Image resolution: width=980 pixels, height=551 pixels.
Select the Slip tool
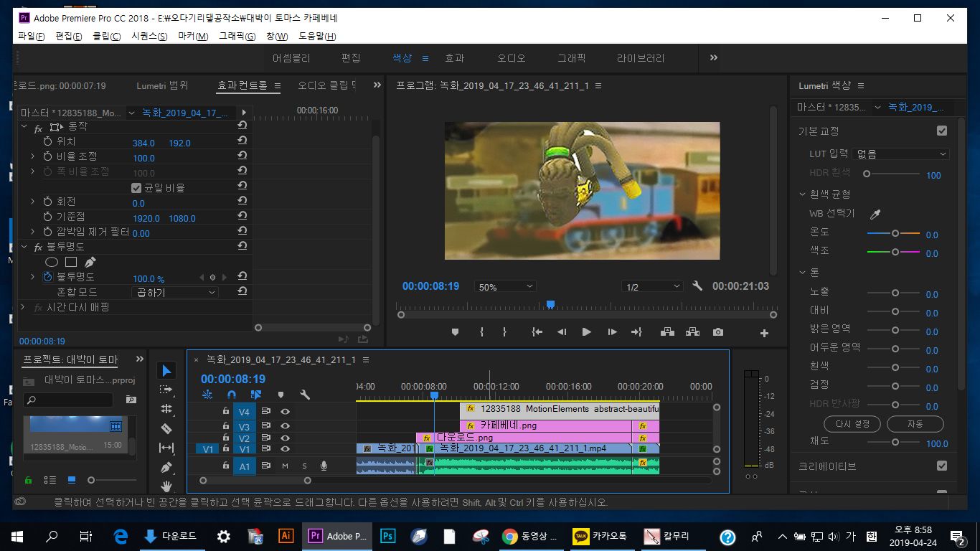click(x=166, y=448)
